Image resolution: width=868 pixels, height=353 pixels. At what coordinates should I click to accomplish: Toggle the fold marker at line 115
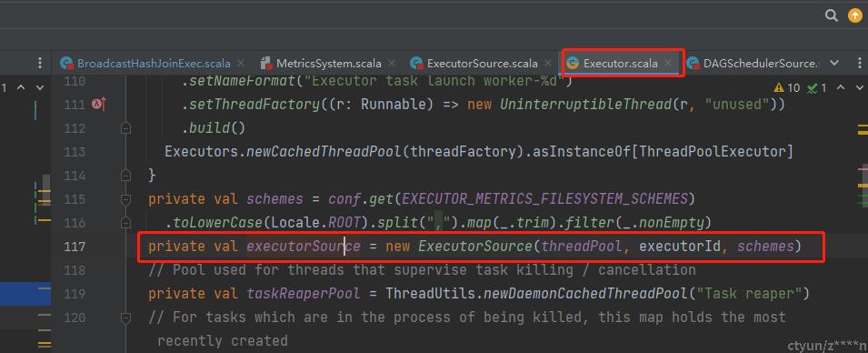[x=125, y=199]
